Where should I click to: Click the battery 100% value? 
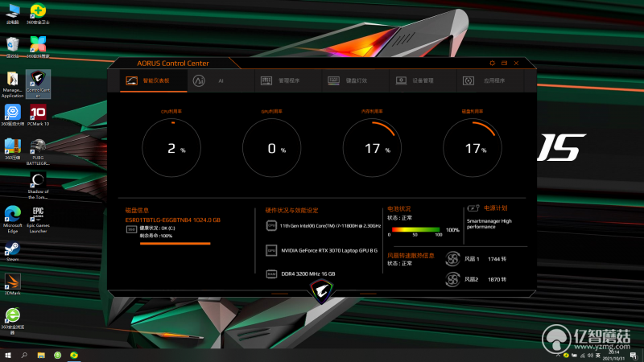pos(452,230)
